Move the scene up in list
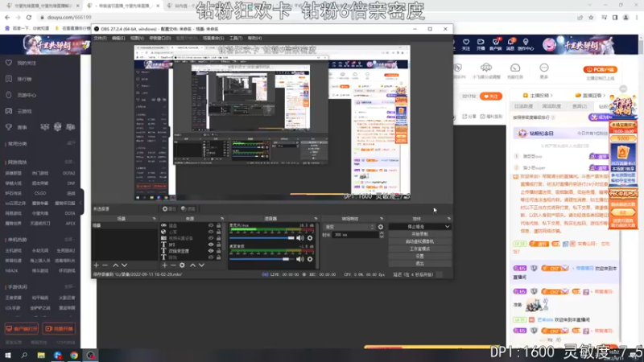The height and width of the screenshot is (362, 644). [115, 265]
